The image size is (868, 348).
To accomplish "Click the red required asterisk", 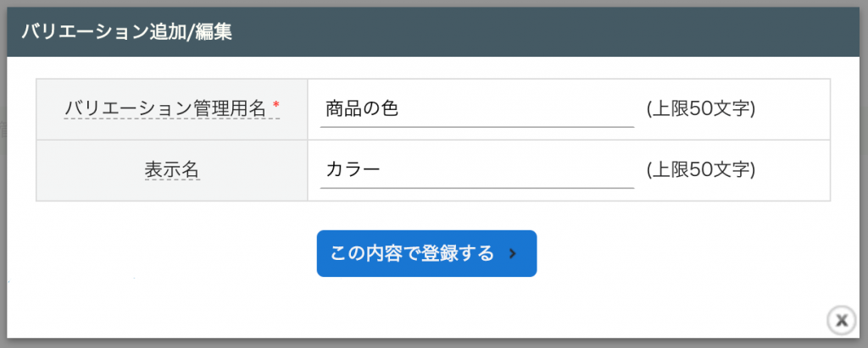I will pos(275,104).
